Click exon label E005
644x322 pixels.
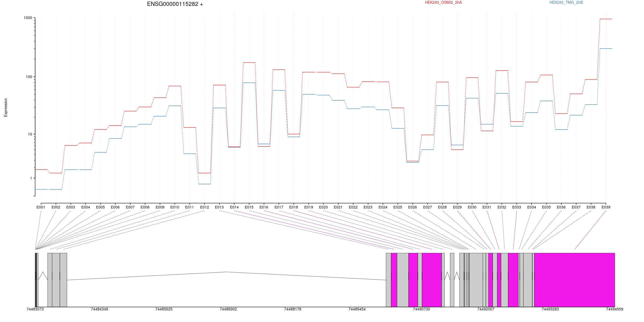point(100,207)
